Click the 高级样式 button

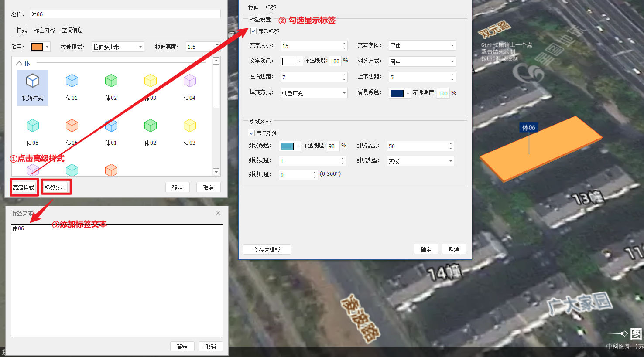point(24,187)
